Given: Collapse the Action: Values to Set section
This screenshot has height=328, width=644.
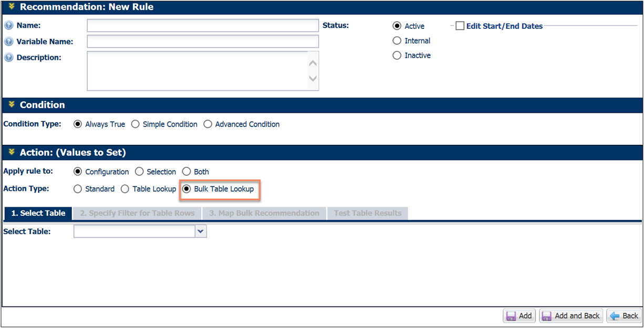Looking at the screenshot, I should click(11, 153).
